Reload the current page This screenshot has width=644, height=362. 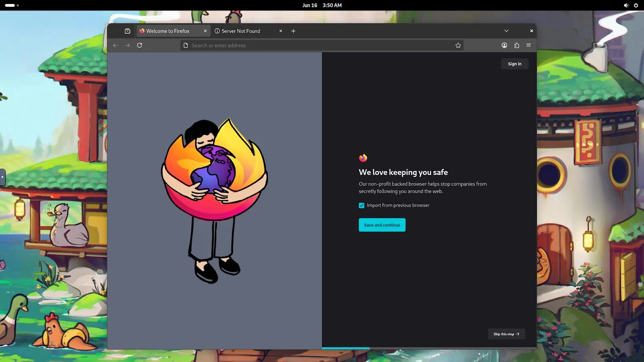(140, 45)
